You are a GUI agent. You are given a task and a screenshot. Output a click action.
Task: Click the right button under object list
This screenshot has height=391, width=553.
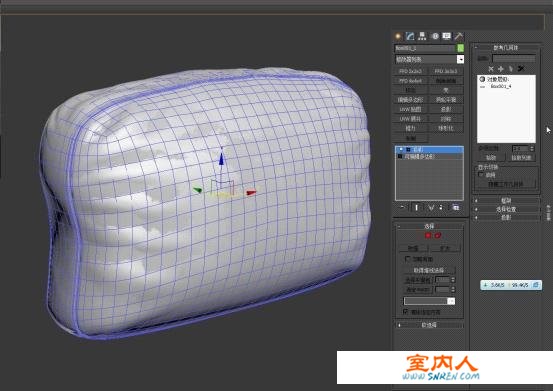521,158
